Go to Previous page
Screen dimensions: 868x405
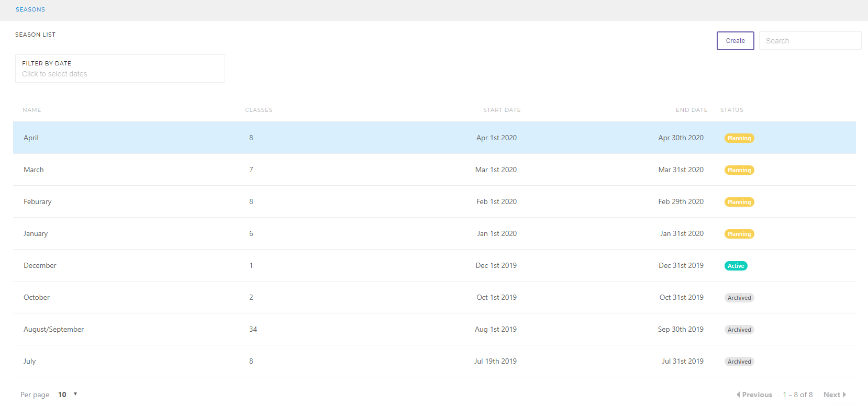[754, 395]
